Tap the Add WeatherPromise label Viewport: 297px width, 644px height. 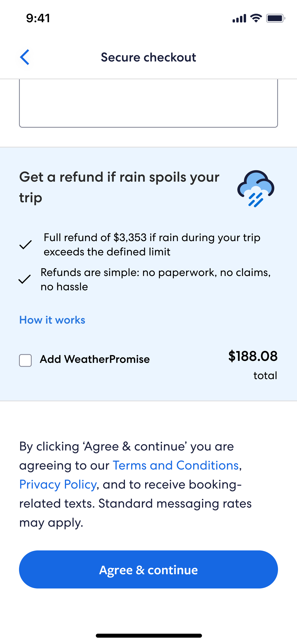tap(95, 359)
